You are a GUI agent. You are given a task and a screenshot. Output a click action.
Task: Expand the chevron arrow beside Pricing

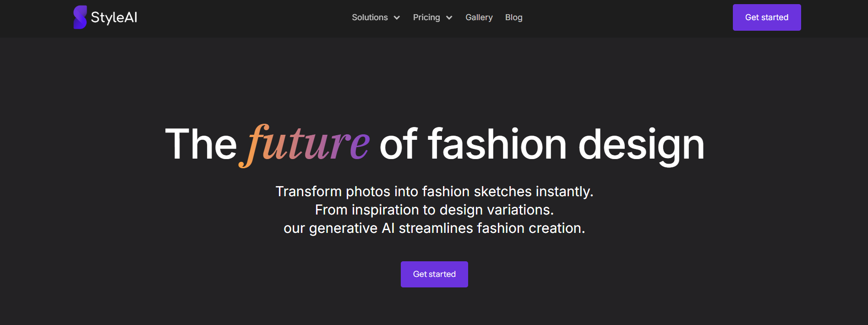point(449,18)
